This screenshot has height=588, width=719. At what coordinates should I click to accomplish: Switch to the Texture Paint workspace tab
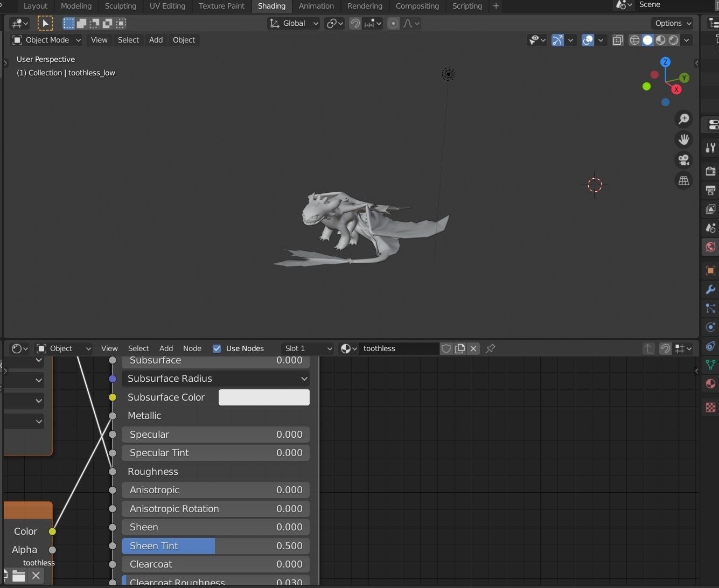221,6
